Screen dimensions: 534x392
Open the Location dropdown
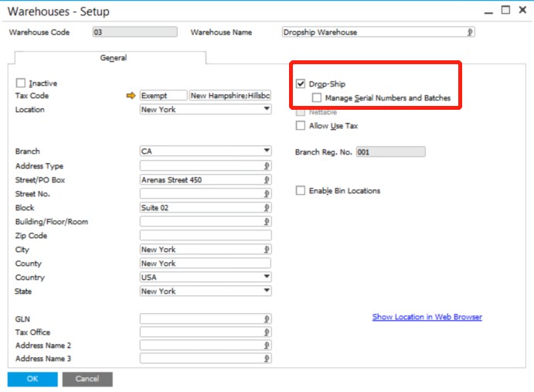267,110
